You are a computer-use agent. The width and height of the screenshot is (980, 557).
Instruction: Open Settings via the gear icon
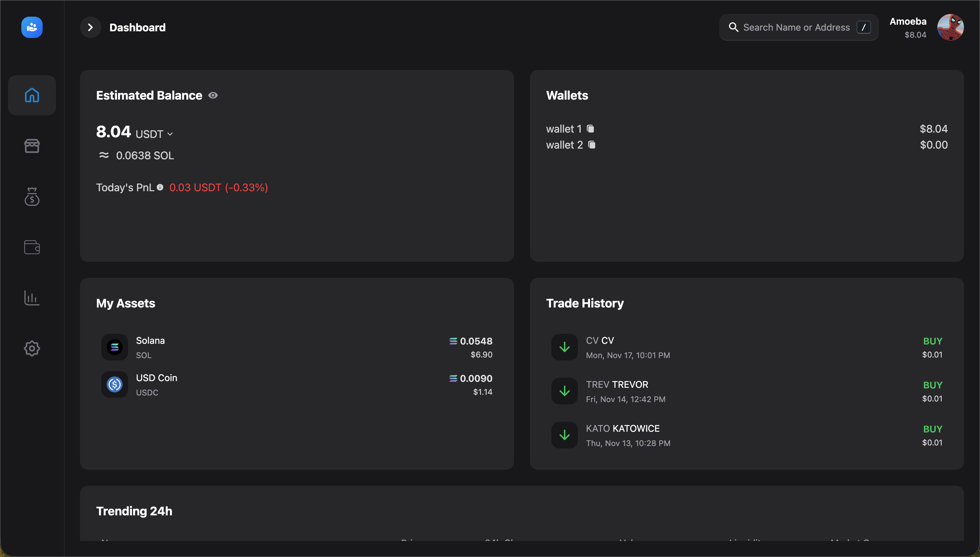(x=32, y=348)
